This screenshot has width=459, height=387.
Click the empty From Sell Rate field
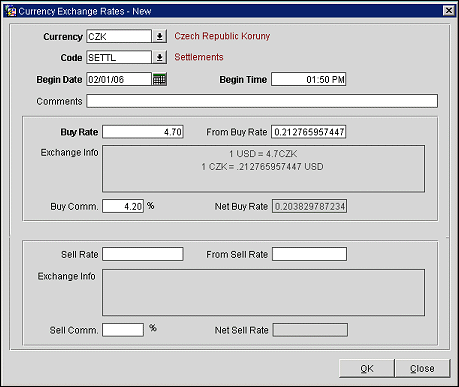[x=309, y=254]
